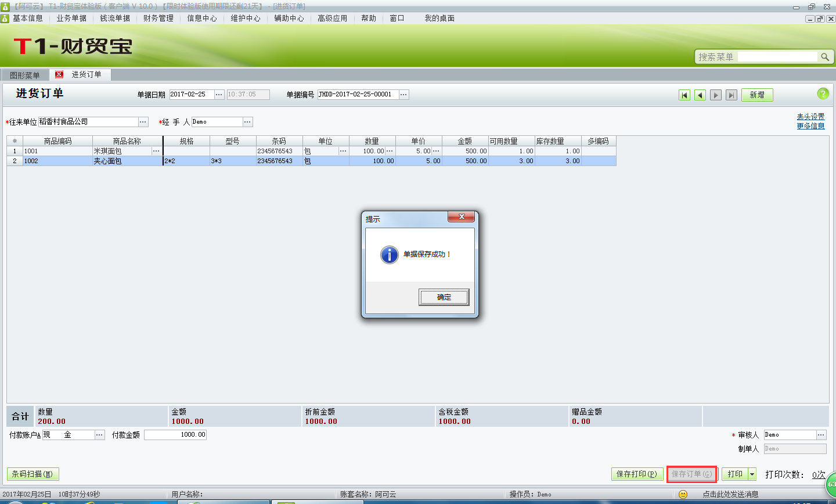This screenshot has width=836, height=504.
Task: Open 表头设置 link
Action: point(810,116)
